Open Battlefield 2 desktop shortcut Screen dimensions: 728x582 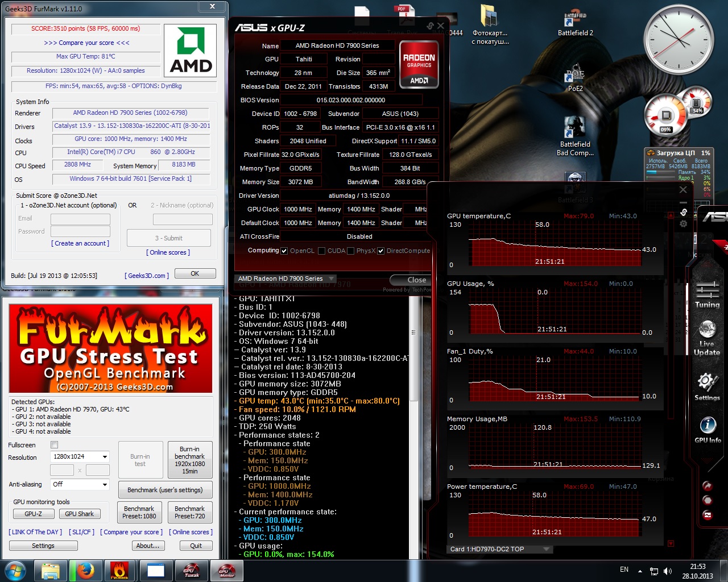click(575, 23)
